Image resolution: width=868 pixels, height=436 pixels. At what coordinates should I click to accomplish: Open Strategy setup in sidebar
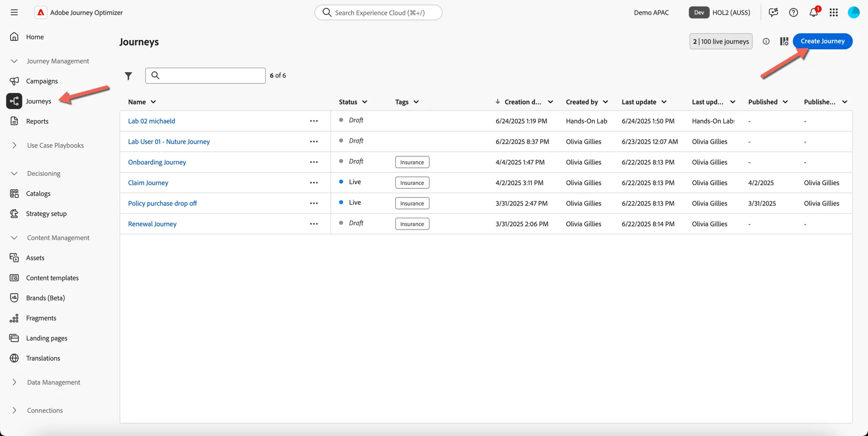46,213
